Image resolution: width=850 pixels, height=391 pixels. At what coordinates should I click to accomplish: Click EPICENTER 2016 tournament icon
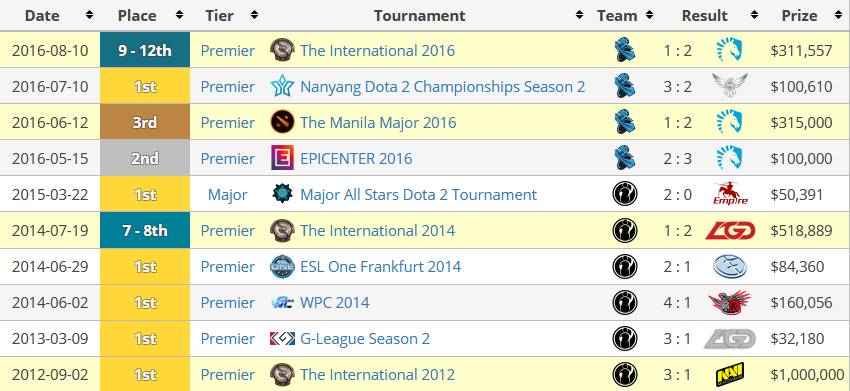[282, 158]
